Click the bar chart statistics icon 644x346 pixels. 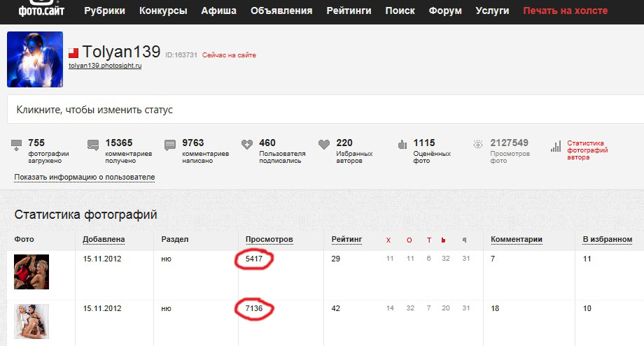tap(556, 147)
